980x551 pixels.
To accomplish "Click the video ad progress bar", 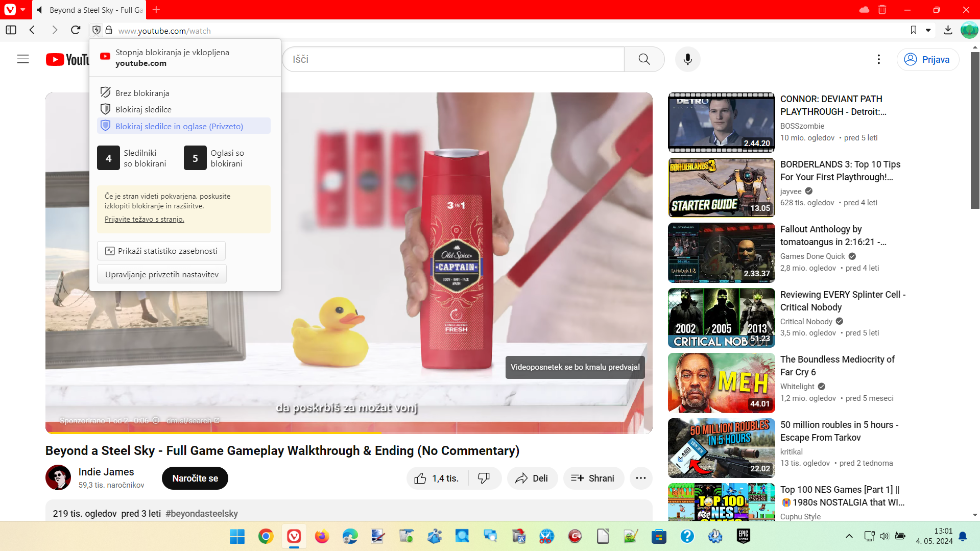I will click(x=349, y=432).
